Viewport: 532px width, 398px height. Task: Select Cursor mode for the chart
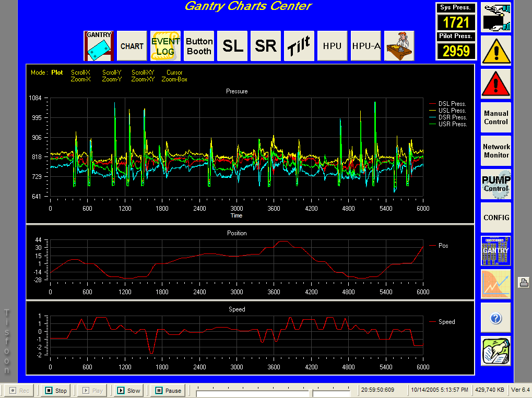click(174, 73)
